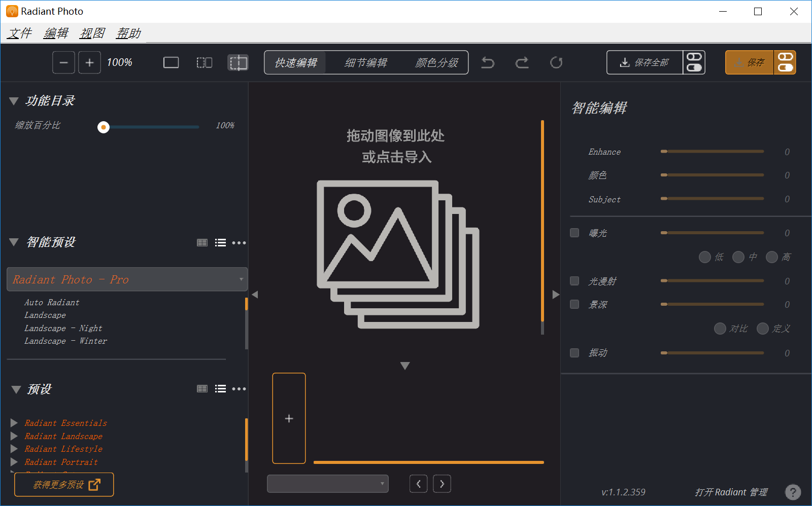Open the 帮助 menu
Image resolution: width=812 pixels, height=506 pixels.
pyautogui.click(x=128, y=33)
